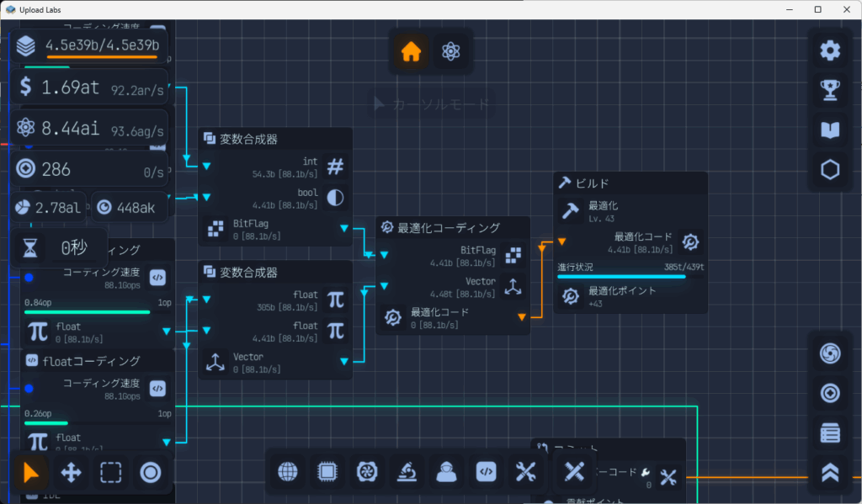Click the 進行状況 progress bar
This screenshot has width=862, height=504.
coord(621,275)
